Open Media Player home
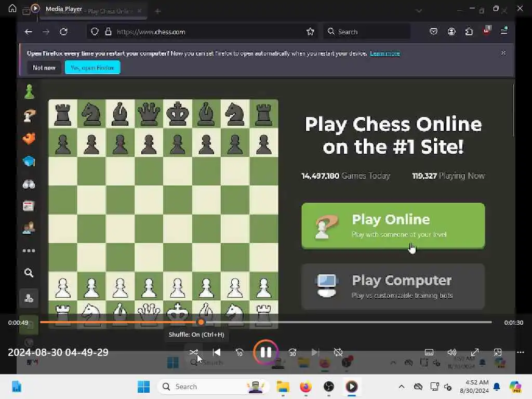The height and width of the screenshot is (399, 532). tap(12, 8)
